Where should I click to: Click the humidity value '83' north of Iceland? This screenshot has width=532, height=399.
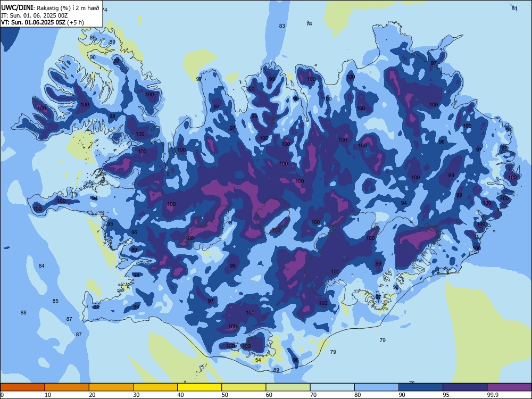click(x=282, y=26)
